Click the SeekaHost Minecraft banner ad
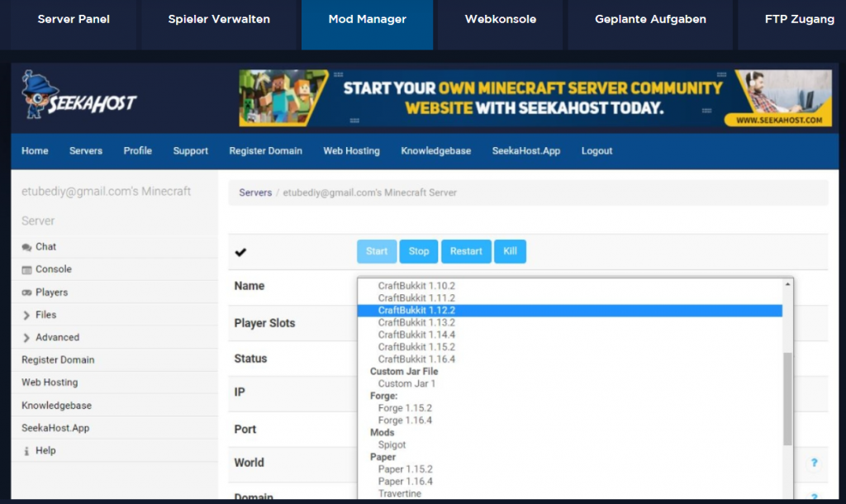 (535, 98)
